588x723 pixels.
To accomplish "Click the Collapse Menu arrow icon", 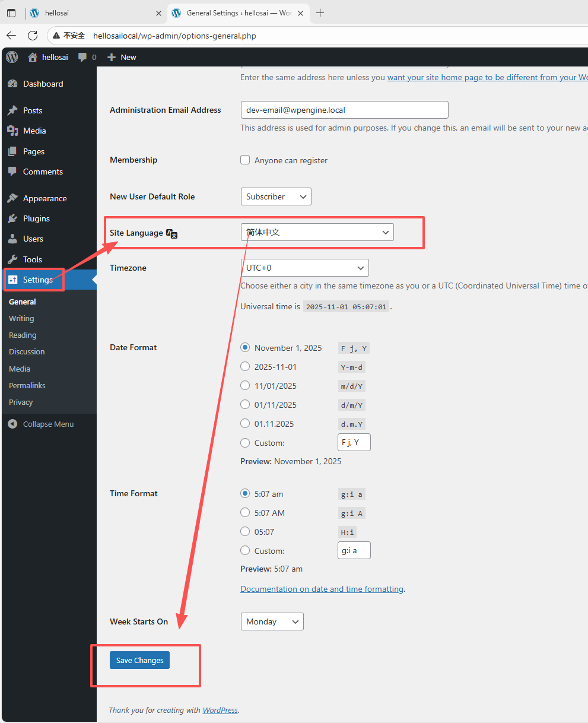I will click(12, 424).
